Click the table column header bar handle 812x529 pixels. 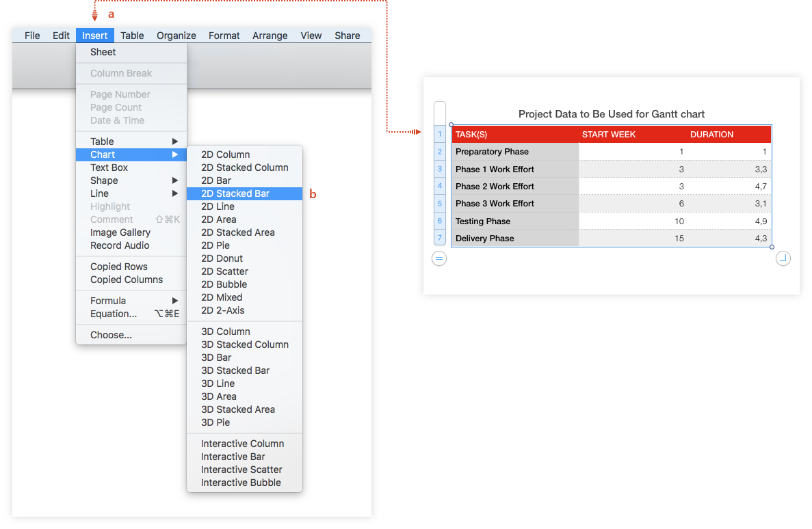440,112
